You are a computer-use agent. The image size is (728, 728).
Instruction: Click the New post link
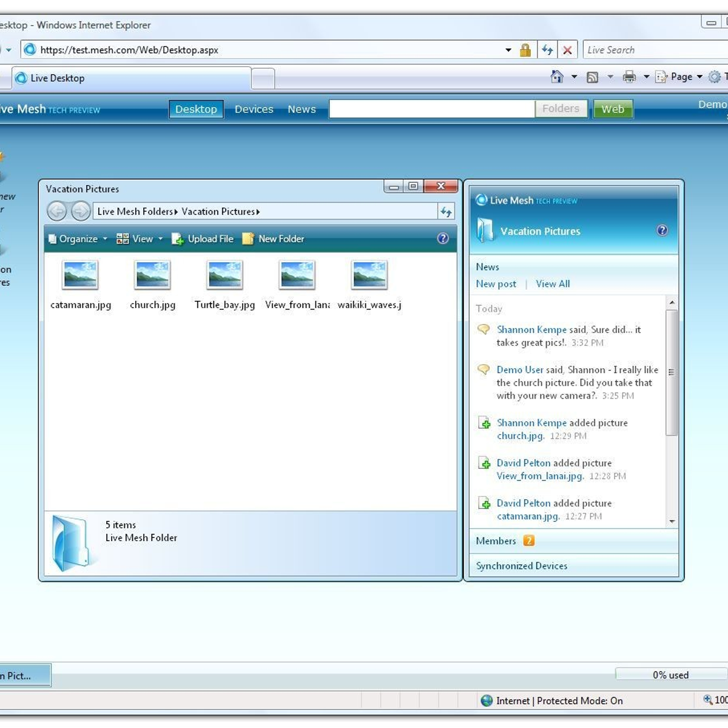click(496, 284)
